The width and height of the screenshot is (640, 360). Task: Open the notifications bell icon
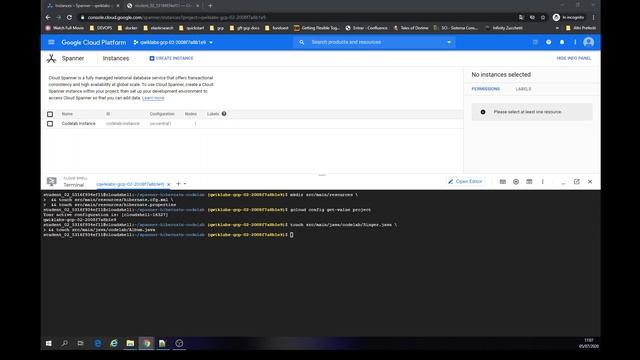click(x=562, y=42)
